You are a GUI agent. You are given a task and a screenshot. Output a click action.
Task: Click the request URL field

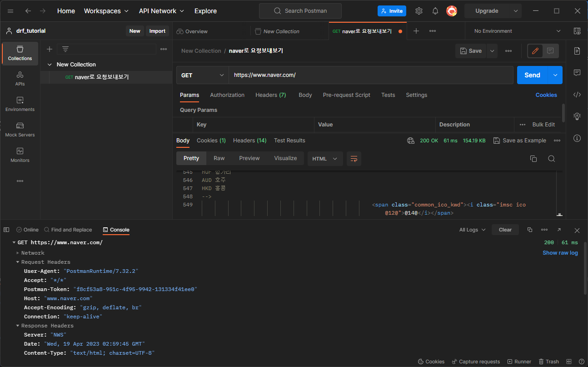[371, 75]
